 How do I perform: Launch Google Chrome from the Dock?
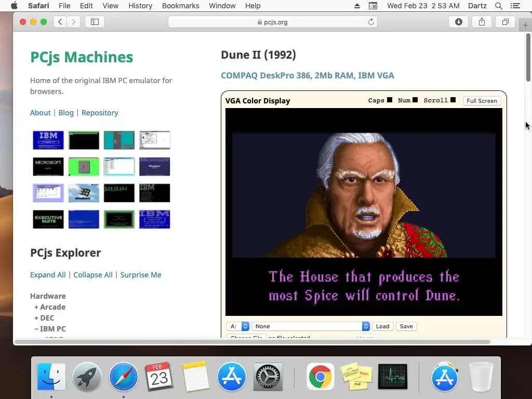pyautogui.click(x=320, y=377)
